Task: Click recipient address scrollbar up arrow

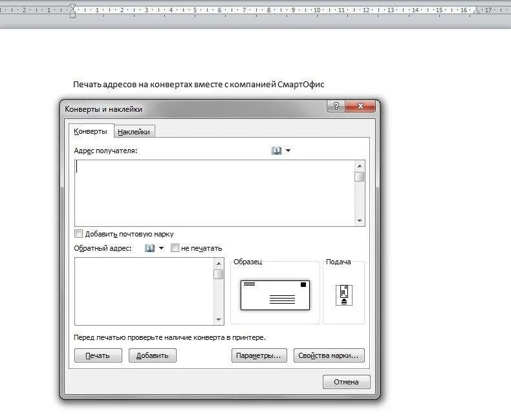Action: tap(360, 166)
